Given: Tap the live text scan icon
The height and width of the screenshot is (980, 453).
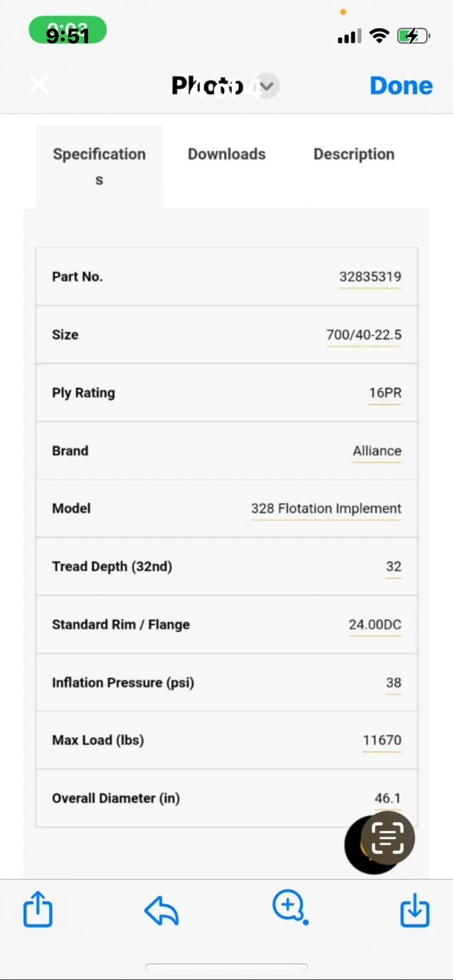Looking at the screenshot, I should pos(388,837).
